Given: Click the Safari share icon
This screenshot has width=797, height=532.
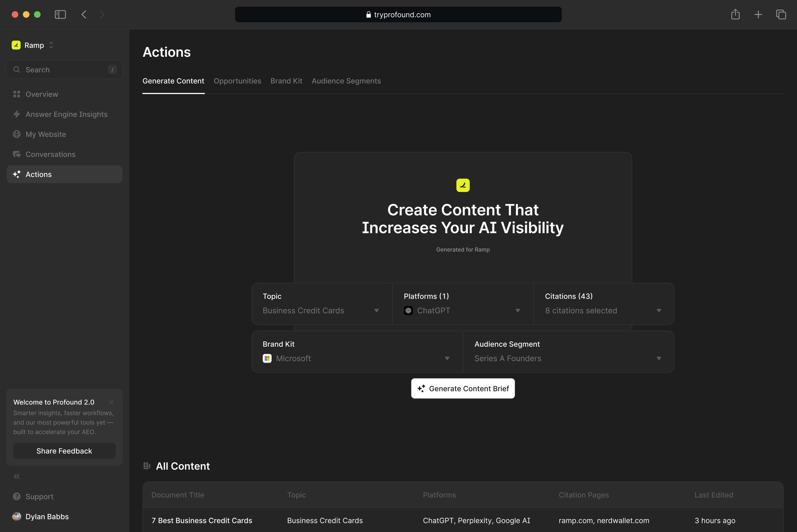Looking at the screenshot, I should (735, 14).
